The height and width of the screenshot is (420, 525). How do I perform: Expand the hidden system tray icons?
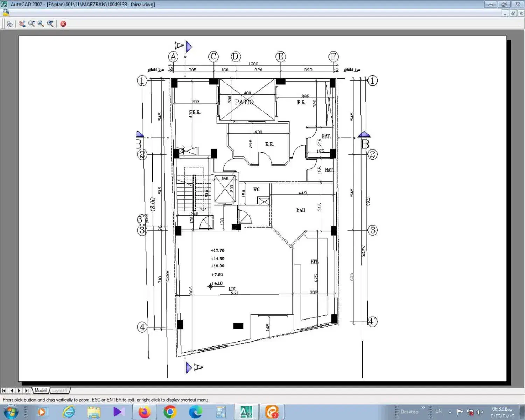tap(450, 412)
